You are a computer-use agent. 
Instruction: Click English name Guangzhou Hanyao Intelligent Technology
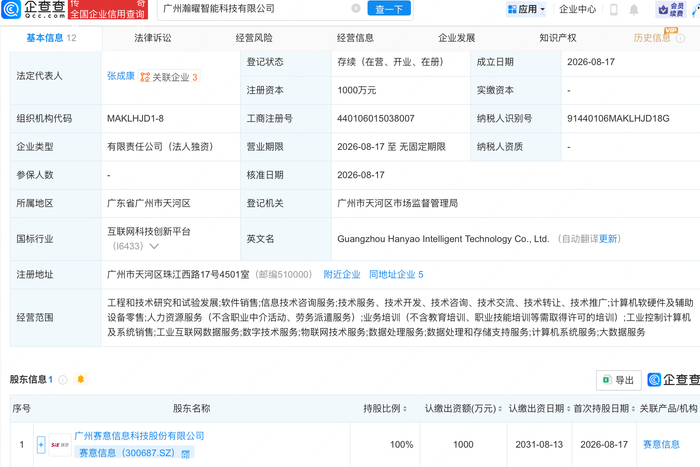point(443,239)
